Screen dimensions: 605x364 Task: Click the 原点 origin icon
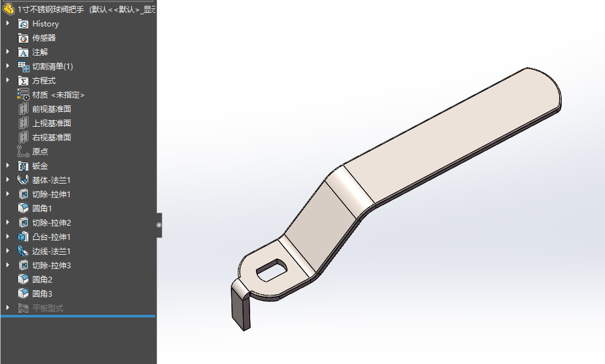tap(23, 152)
